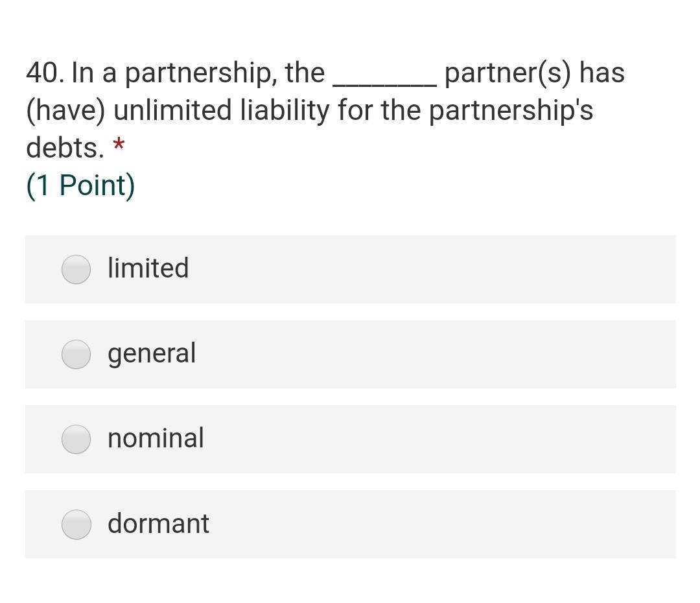Click the red required asterisk marker
The image size is (700, 603).
(x=119, y=144)
